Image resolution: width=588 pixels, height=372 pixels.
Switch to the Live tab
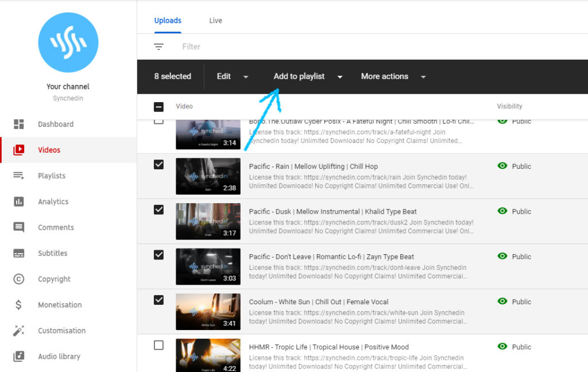tap(216, 21)
